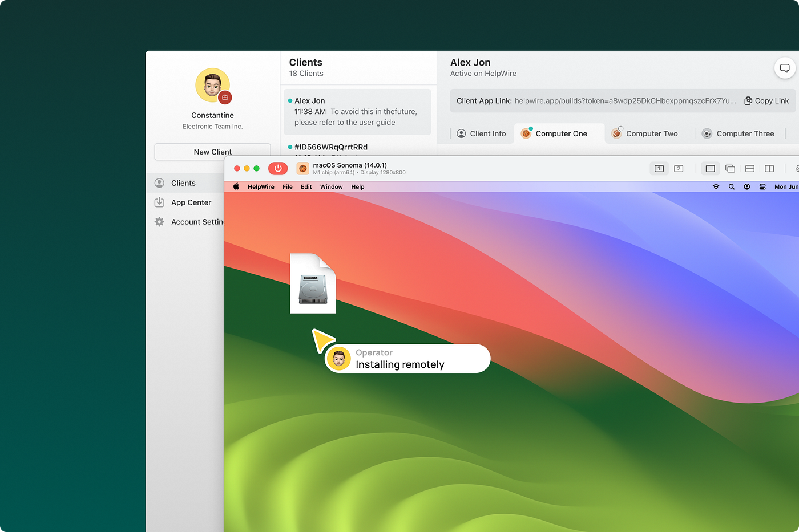The image size is (799, 532).
Task: Open the Edit menu in remote menu bar
Action: click(x=306, y=187)
